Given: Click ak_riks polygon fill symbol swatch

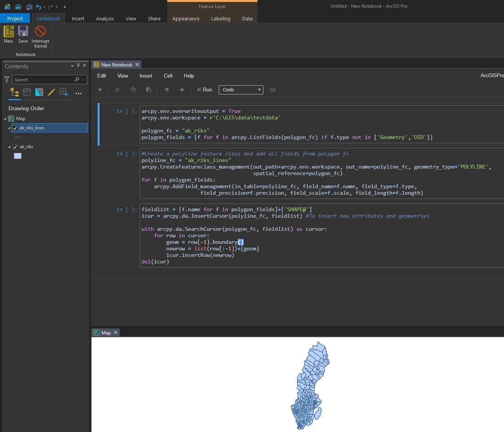Looking at the screenshot, I should [x=17, y=156].
